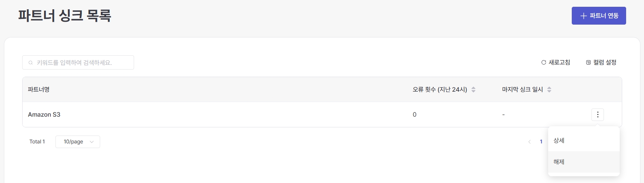
Task: Sort by 마지막 싱크 일시 using sort arrows
Action: tap(549, 90)
